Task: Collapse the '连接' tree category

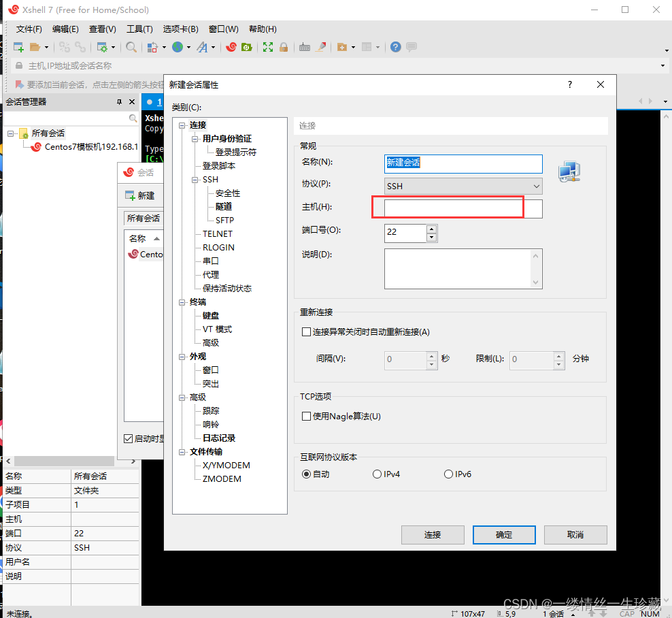Action: pyautogui.click(x=182, y=125)
